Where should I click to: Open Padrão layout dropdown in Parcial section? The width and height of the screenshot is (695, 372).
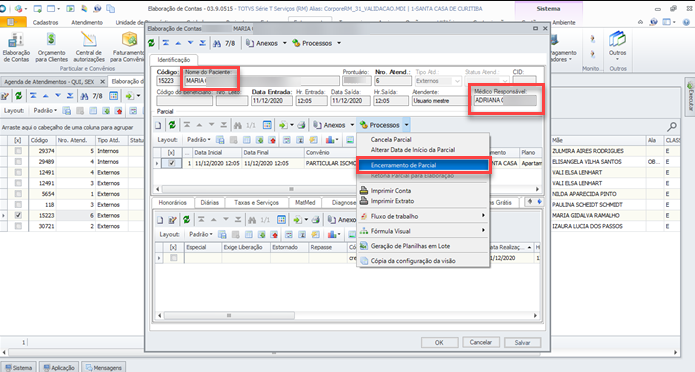199,140
